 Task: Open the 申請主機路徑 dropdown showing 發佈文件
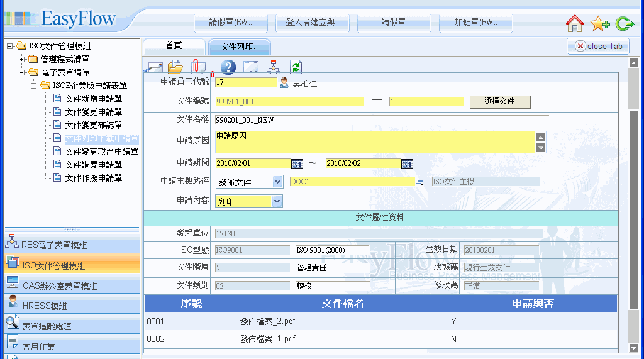(277, 182)
